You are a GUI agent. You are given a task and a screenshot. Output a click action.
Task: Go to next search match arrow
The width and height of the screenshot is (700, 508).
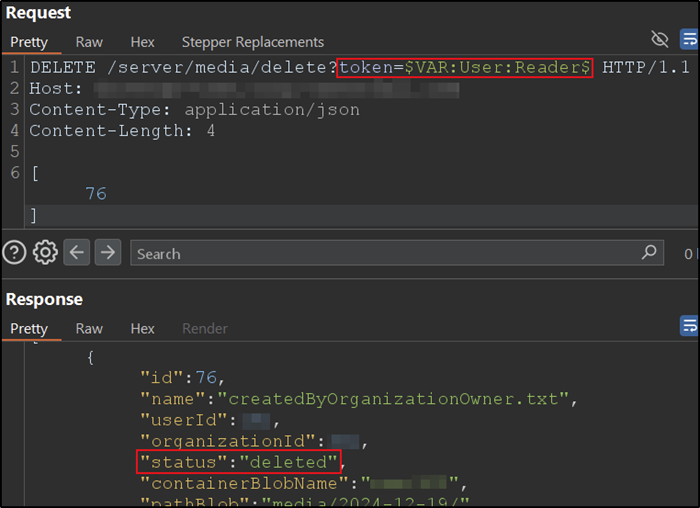coord(107,253)
